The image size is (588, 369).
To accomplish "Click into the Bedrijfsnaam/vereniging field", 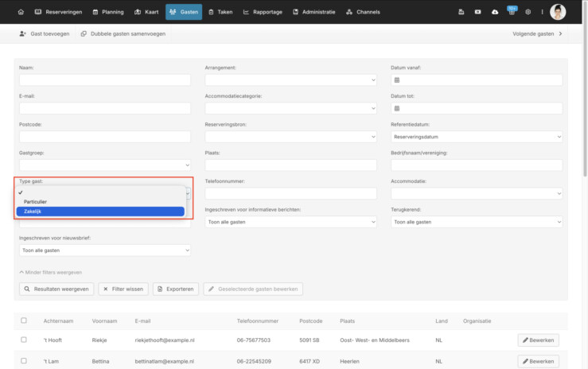I will [477, 165].
